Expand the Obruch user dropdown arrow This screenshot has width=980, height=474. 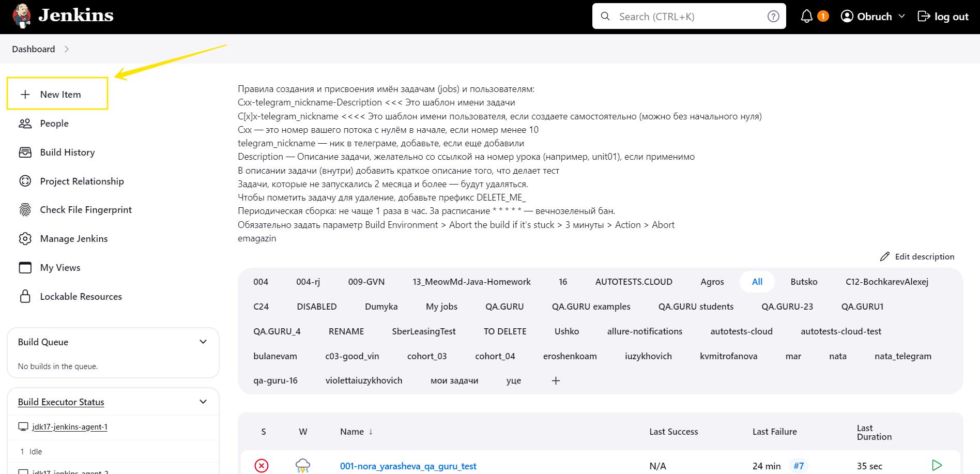click(x=902, y=17)
